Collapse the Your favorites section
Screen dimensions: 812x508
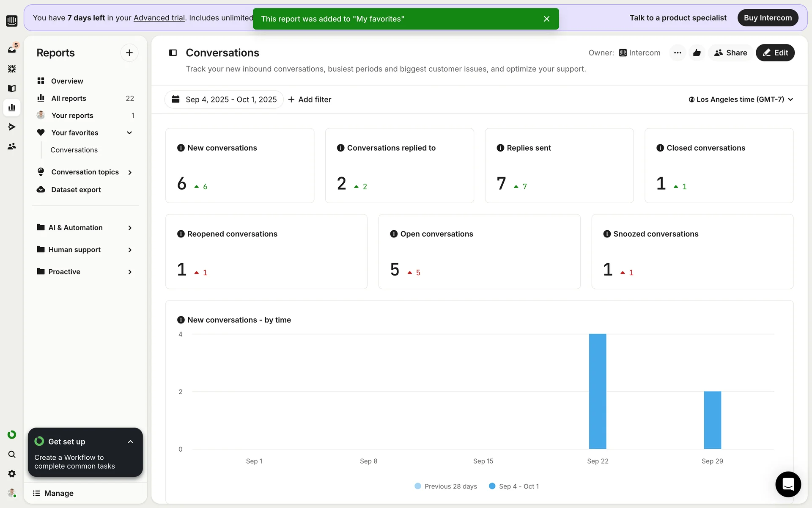pyautogui.click(x=129, y=133)
